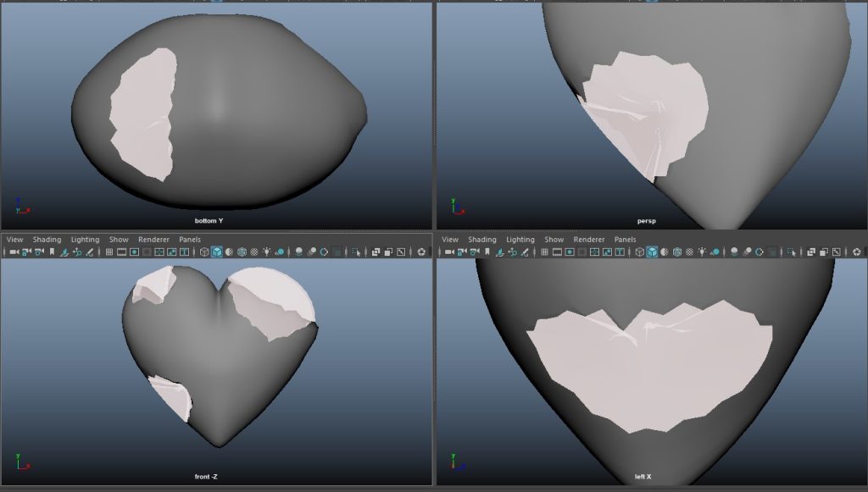Toggle Textured display in left X panel
The image size is (868, 492).
(690, 252)
